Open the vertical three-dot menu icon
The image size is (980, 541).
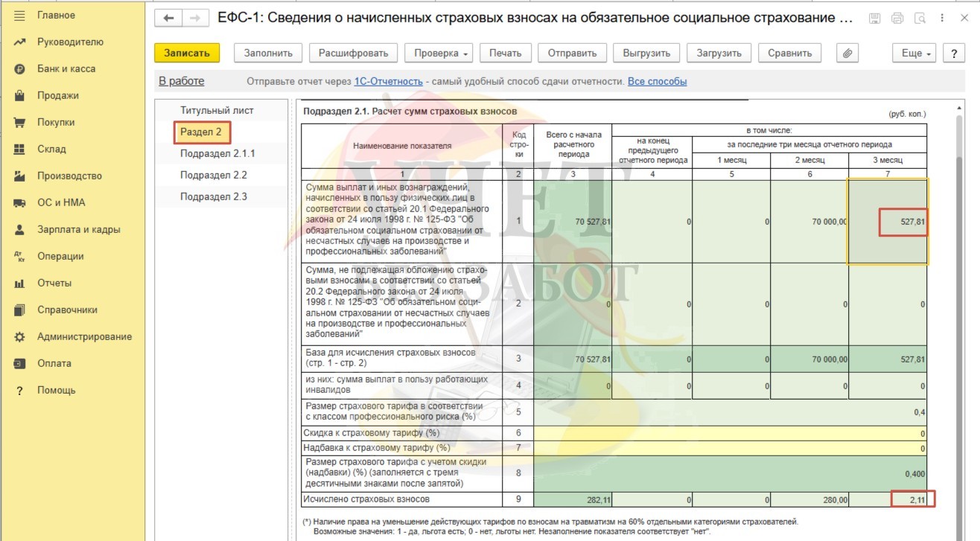pyautogui.click(x=942, y=19)
